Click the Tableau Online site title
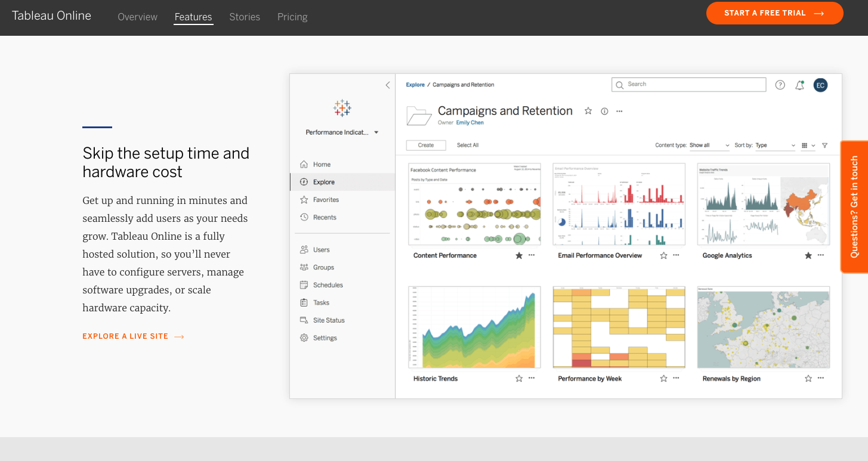The height and width of the screenshot is (461, 868). click(x=51, y=16)
